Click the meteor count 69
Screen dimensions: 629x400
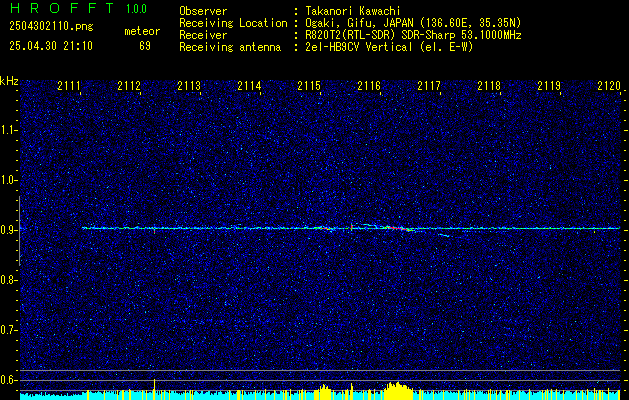click(x=145, y=46)
